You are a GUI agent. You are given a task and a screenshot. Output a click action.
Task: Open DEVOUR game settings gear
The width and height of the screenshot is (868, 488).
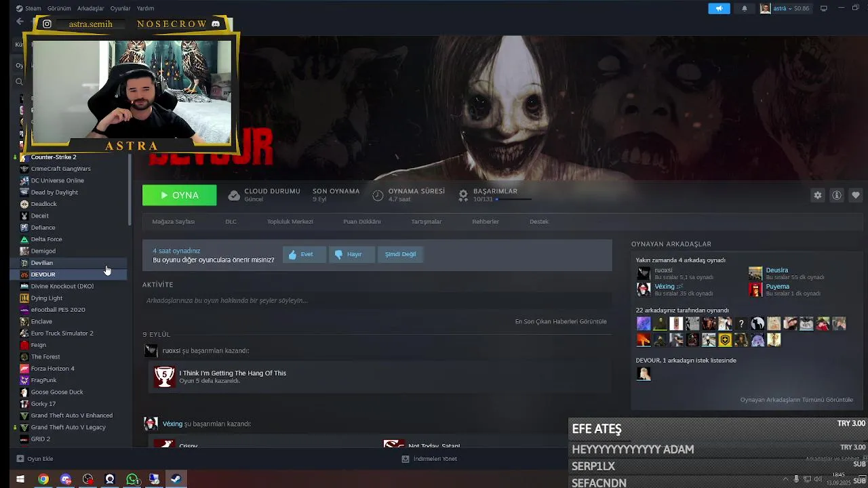(818, 195)
